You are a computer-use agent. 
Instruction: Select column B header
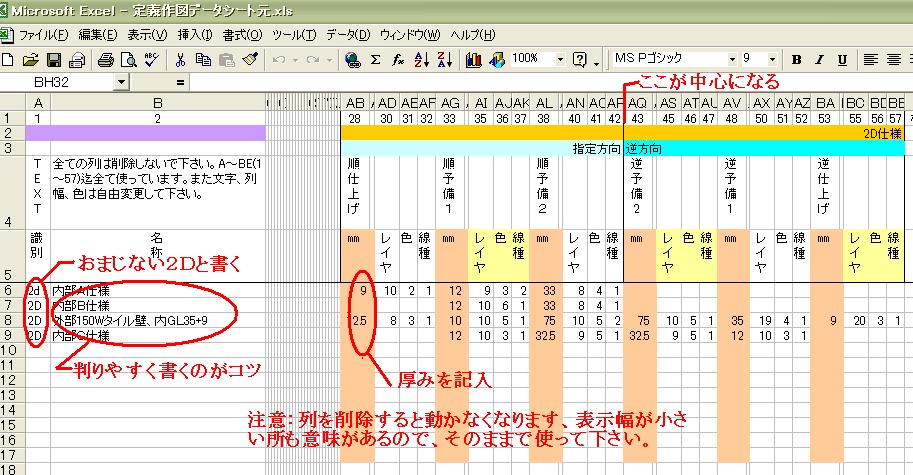pos(156,102)
